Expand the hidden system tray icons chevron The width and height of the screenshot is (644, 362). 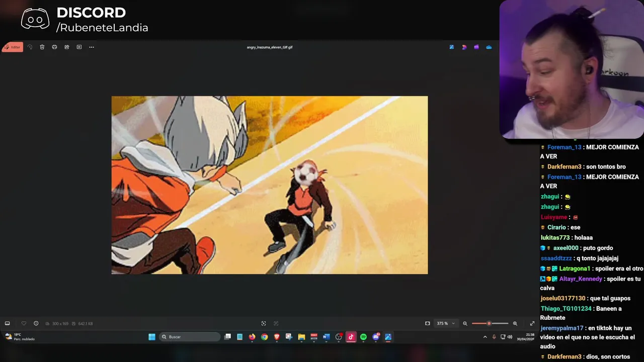[x=485, y=337]
